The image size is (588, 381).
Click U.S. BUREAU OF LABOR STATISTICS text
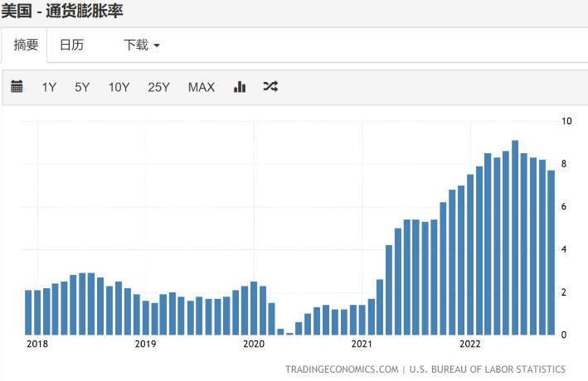(x=487, y=369)
